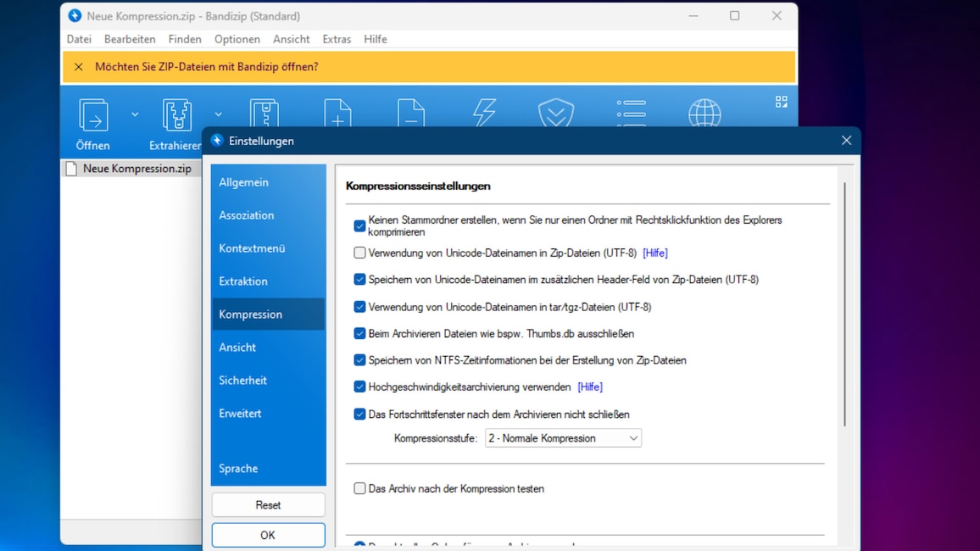Click the Einstellungen dialog logo icon

coord(217,141)
